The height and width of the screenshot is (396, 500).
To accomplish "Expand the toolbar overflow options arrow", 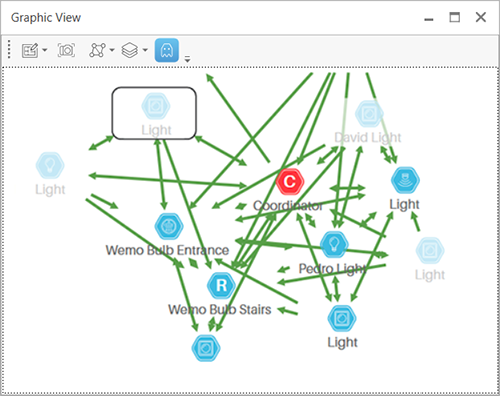I will [x=187, y=59].
